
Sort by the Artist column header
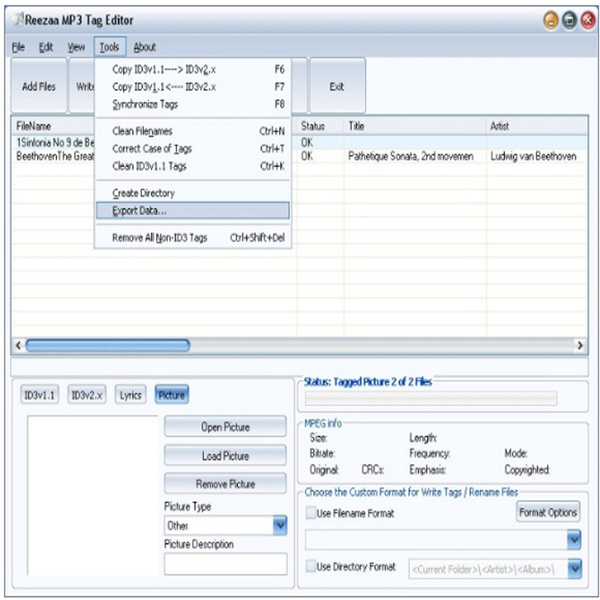tap(537, 126)
